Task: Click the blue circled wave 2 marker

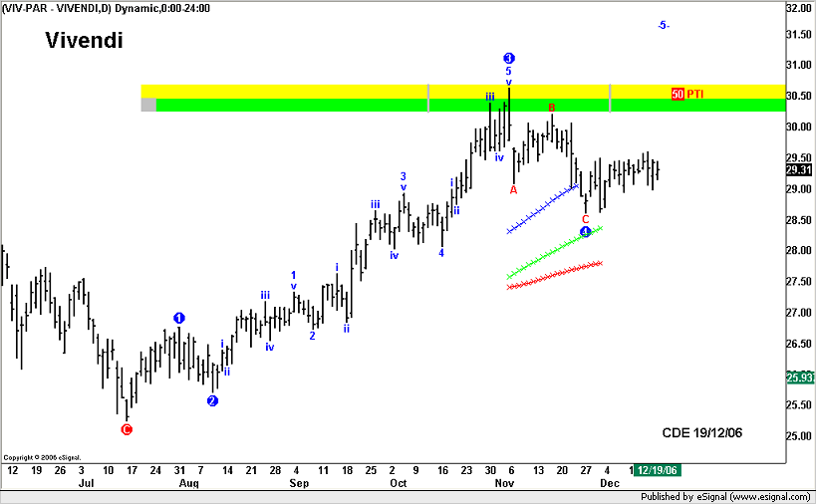Action: pyautogui.click(x=212, y=401)
